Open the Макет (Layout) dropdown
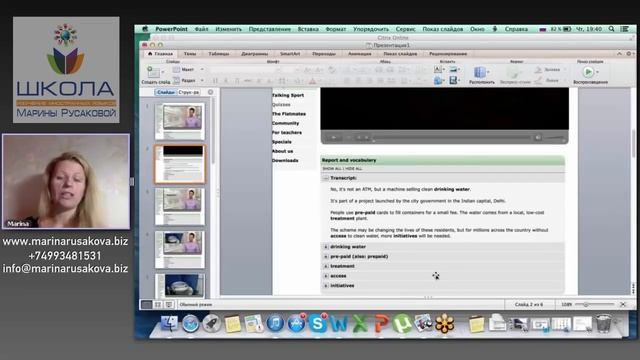Viewport: 640px width, 360px height. point(188,70)
